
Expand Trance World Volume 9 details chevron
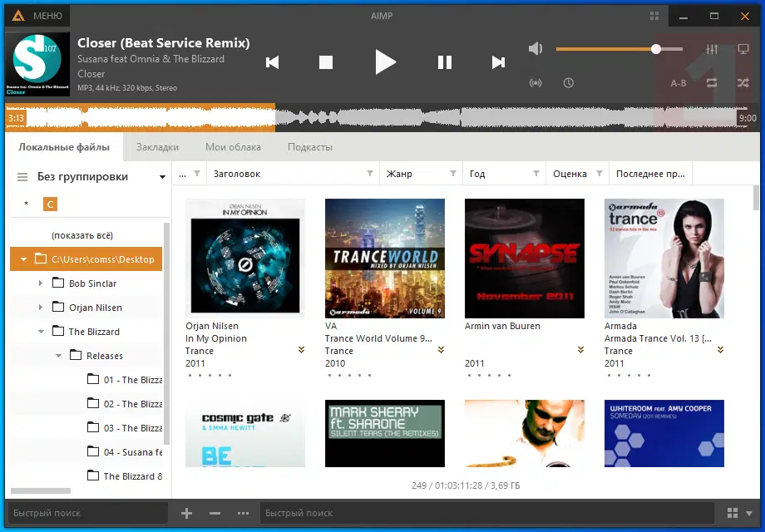pyautogui.click(x=441, y=350)
